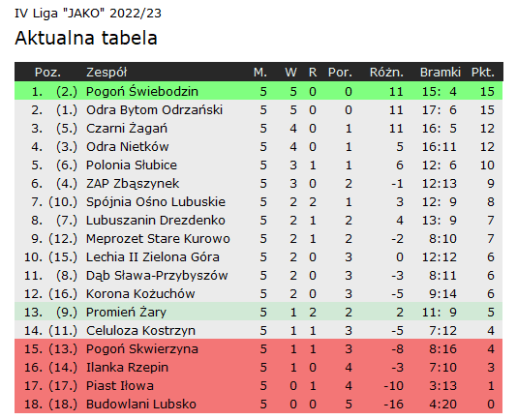
Task: Open Celuloza Kostrzyn team entry
Action: point(258,331)
